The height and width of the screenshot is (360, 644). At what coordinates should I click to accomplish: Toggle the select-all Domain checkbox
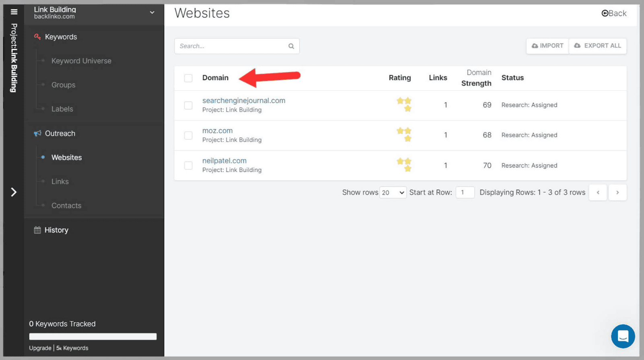coord(188,78)
